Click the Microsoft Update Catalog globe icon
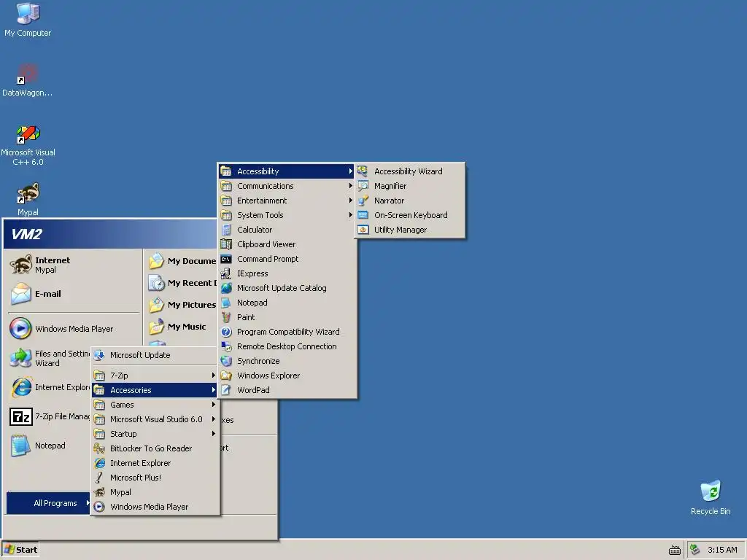The height and width of the screenshot is (560, 747). pos(226,288)
